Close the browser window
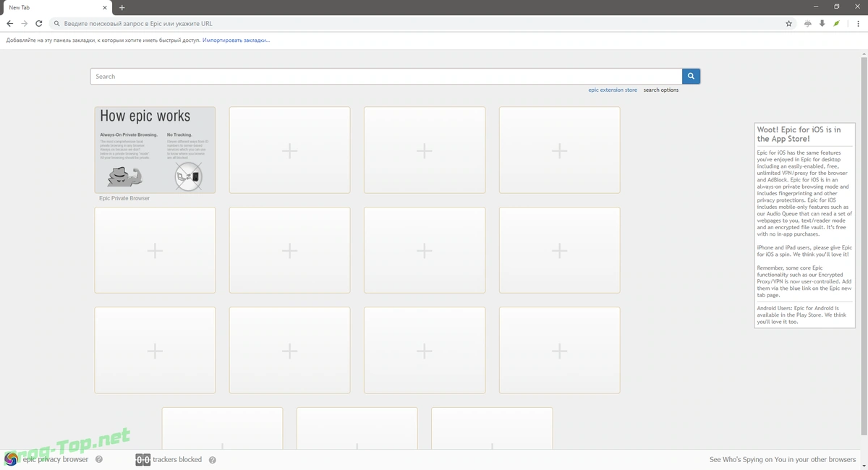The width and height of the screenshot is (868, 470). click(857, 7)
